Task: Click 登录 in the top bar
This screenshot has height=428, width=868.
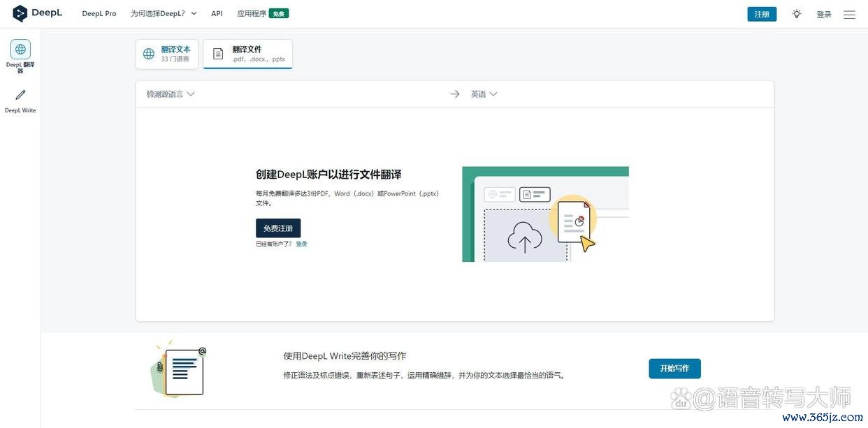Action: coord(824,15)
